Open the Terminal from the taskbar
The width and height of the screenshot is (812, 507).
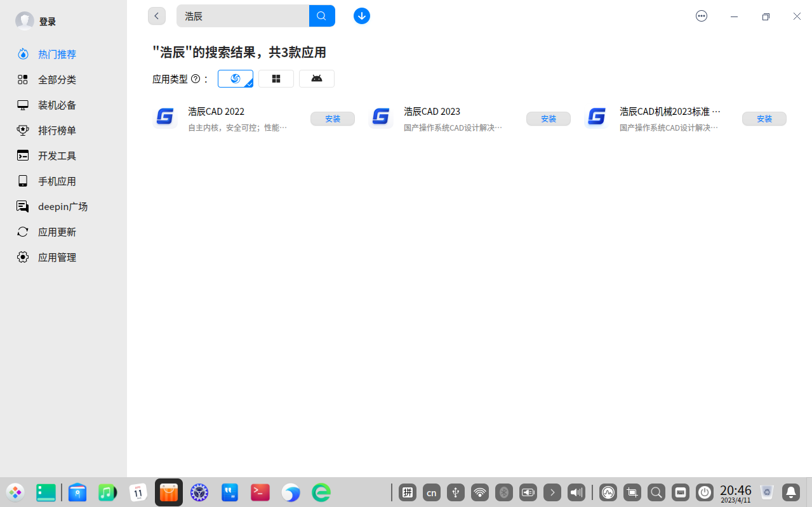point(260,492)
